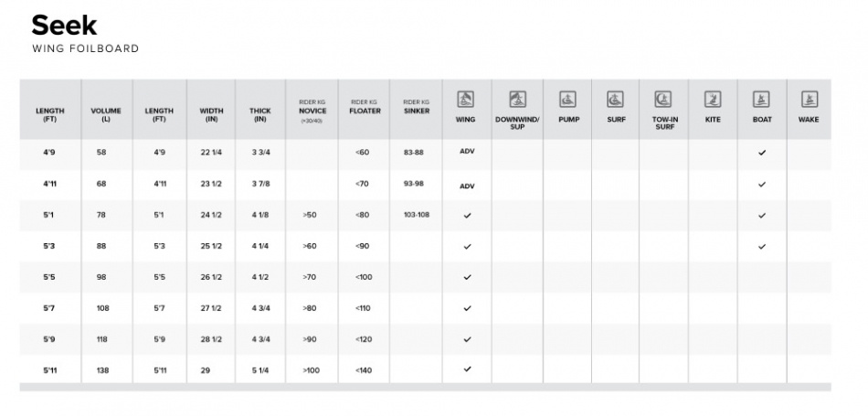Select the Surf activity icon
This screenshot has height=416, width=868.
coord(616,100)
